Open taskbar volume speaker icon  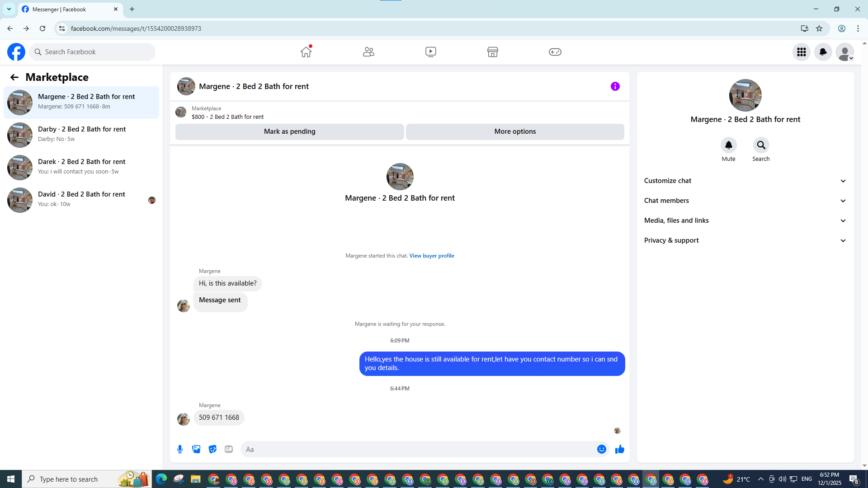[x=782, y=479]
